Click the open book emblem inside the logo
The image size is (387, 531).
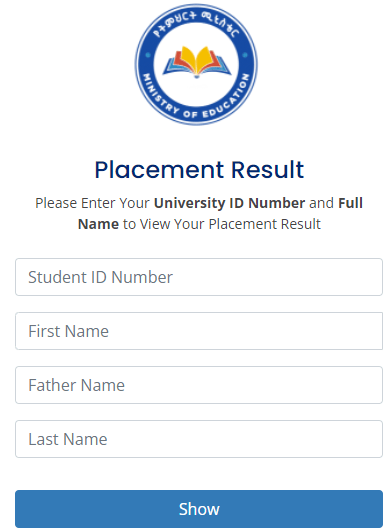tap(197, 62)
